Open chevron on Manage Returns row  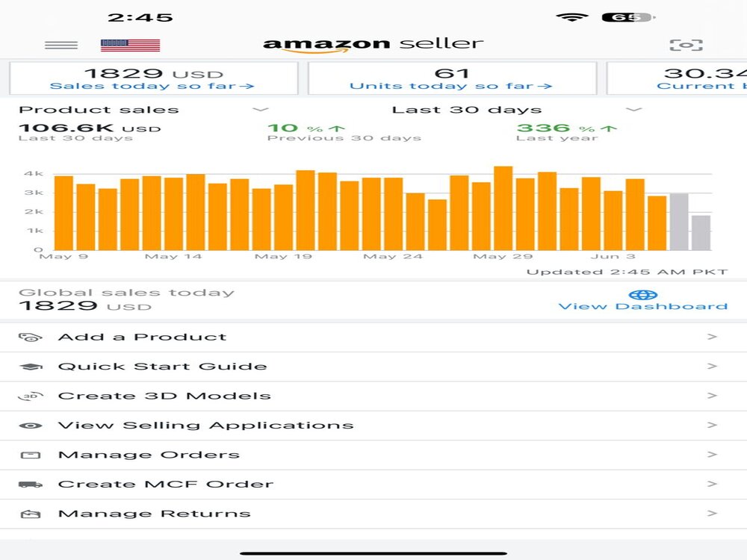coord(712,514)
